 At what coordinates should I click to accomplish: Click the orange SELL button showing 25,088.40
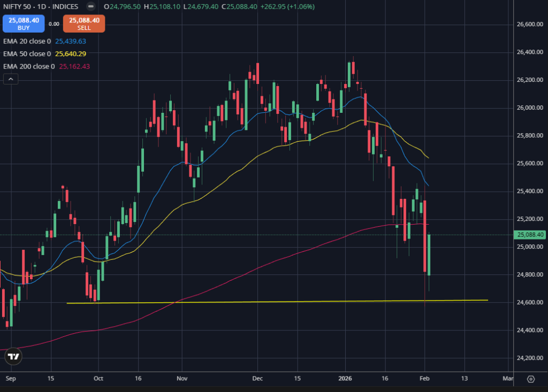[x=83, y=23]
